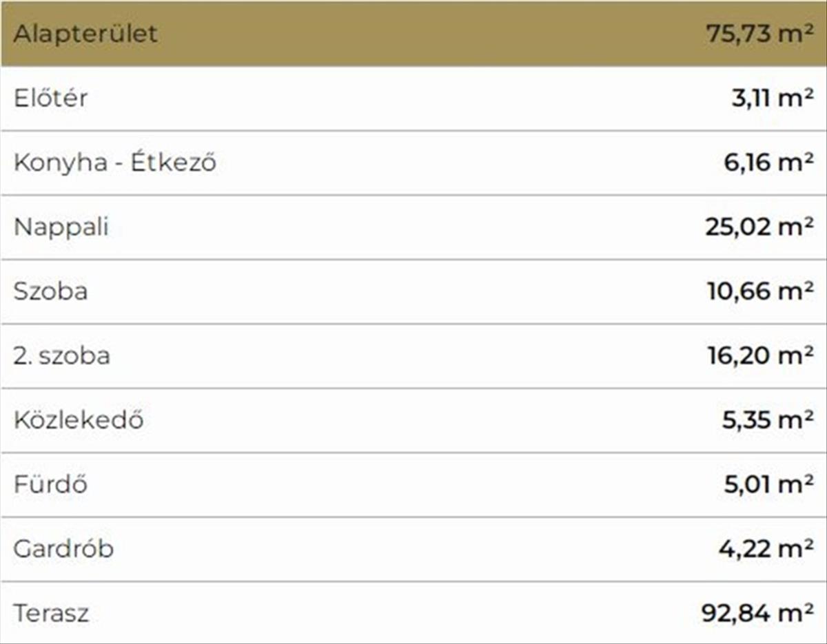This screenshot has width=827, height=644.
Task: Click the Nappali row label
Action: point(61,227)
